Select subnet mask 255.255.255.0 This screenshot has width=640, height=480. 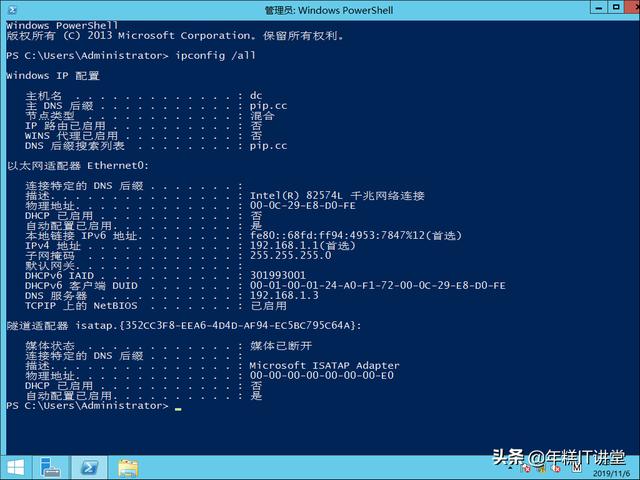click(291, 256)
